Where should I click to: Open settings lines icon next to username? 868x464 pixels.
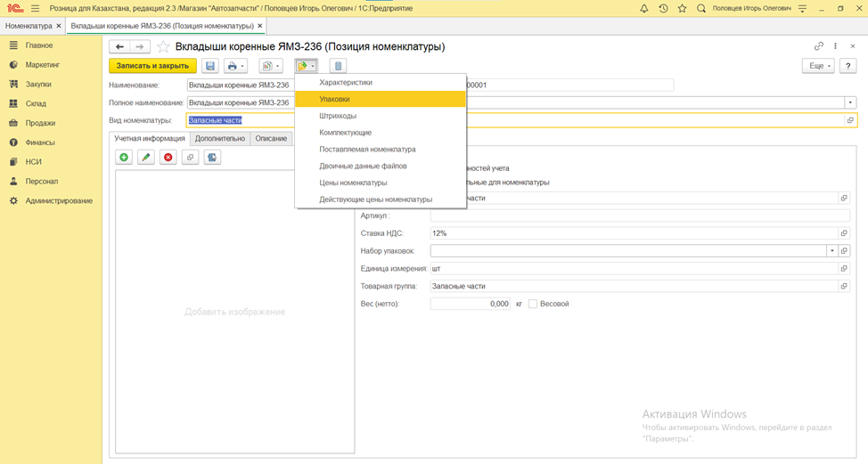(803, 8)
